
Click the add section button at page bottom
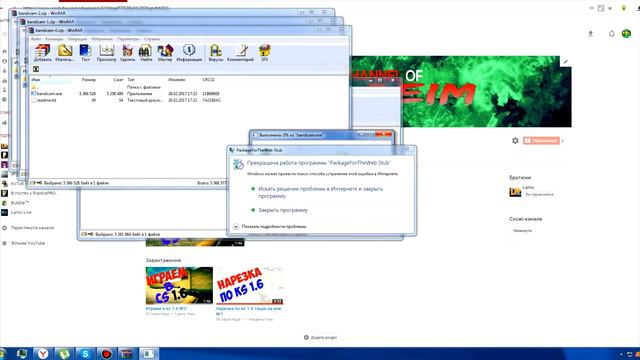pyautogui.click(x=320, y=338)
